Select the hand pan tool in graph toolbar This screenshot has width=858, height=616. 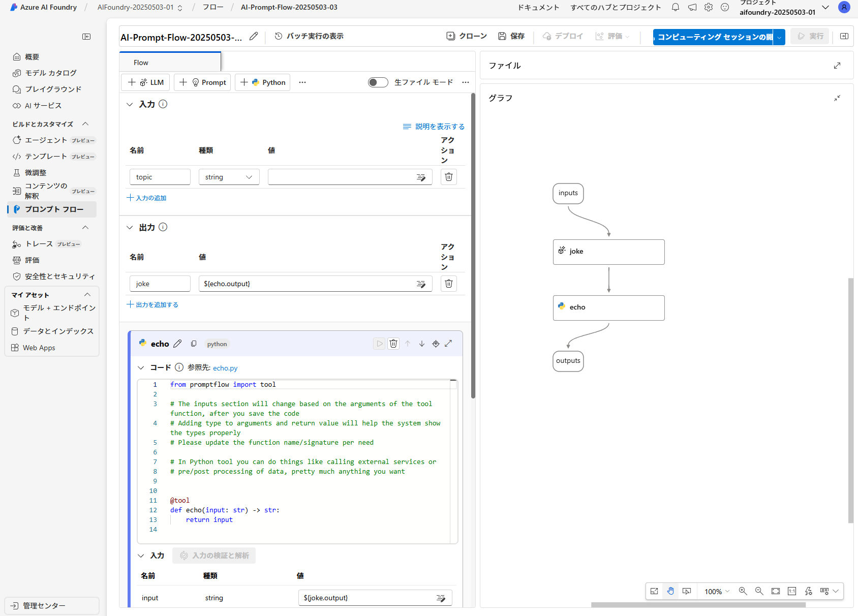click(x=670, y=591)
